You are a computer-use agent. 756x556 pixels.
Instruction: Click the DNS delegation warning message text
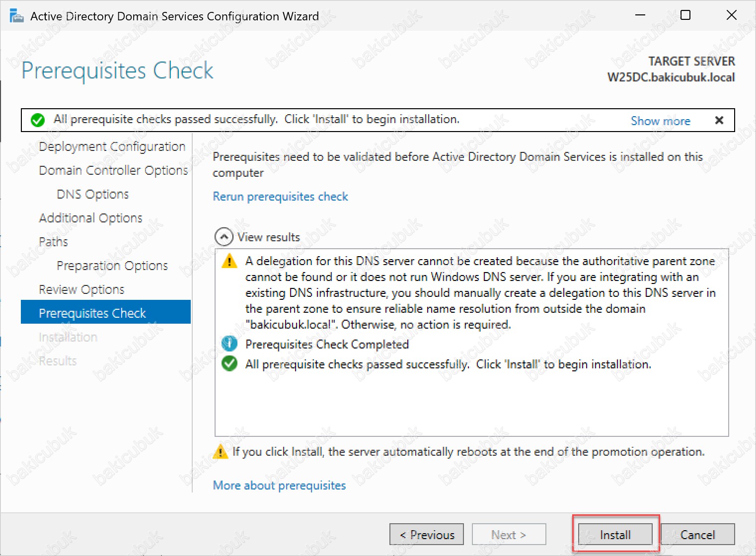(x=480, y=293)
